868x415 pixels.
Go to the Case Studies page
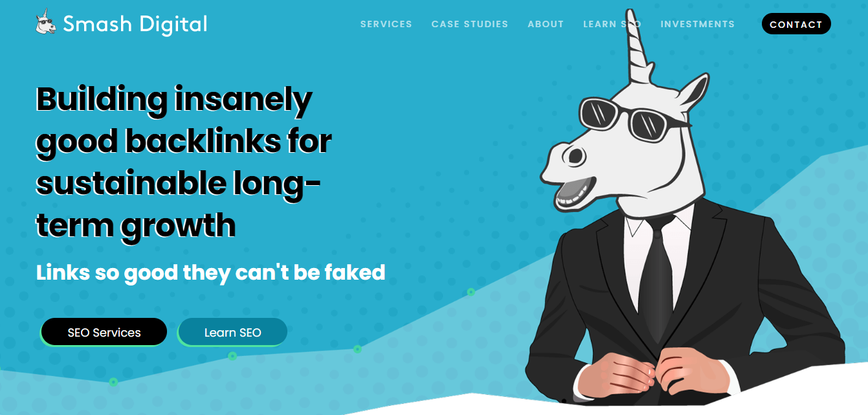click(x=470, y=24)
